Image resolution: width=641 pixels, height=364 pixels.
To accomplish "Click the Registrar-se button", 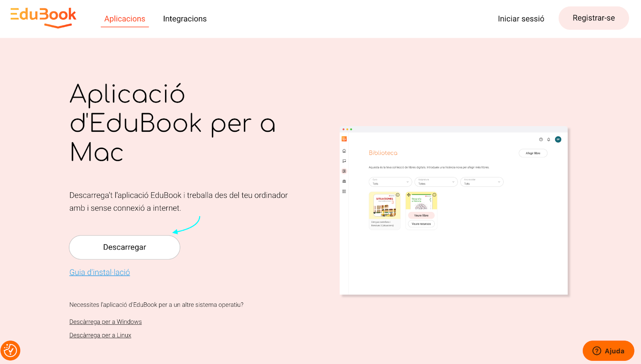I will [x=594, y=18].
